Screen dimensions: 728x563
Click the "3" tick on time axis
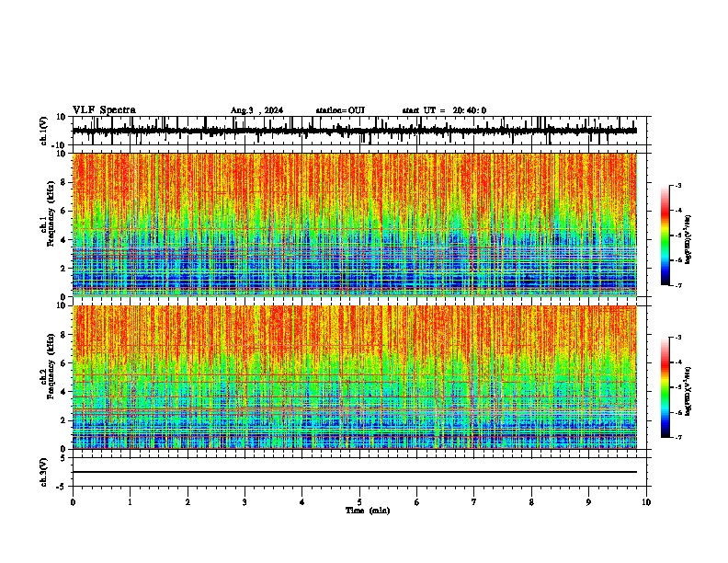(245, 502)
